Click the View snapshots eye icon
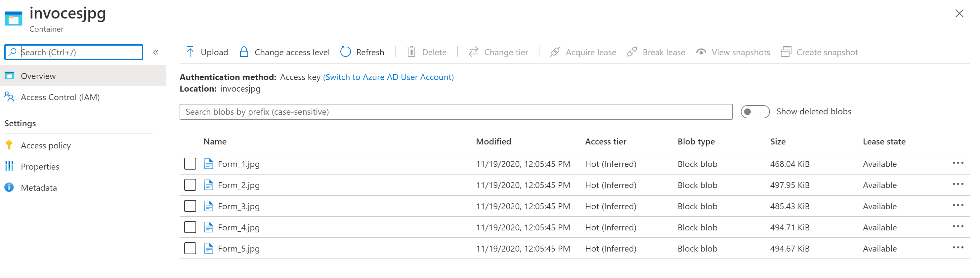 point(701,52)
